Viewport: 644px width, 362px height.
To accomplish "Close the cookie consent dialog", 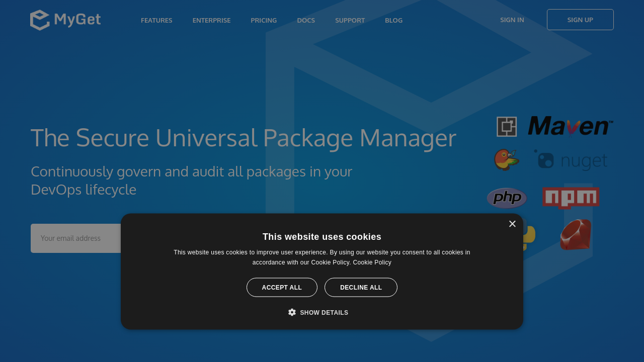I will 512,224.
